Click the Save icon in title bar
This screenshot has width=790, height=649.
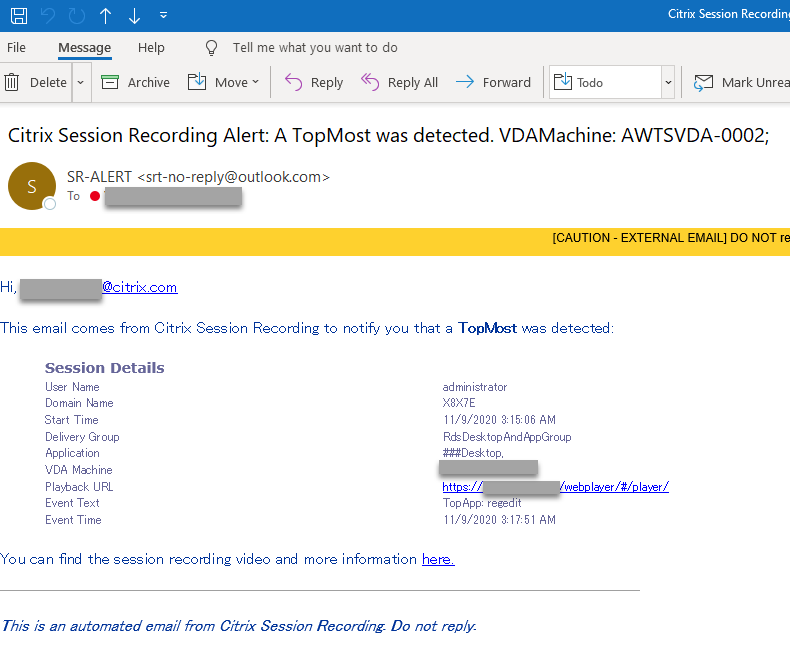19,15
